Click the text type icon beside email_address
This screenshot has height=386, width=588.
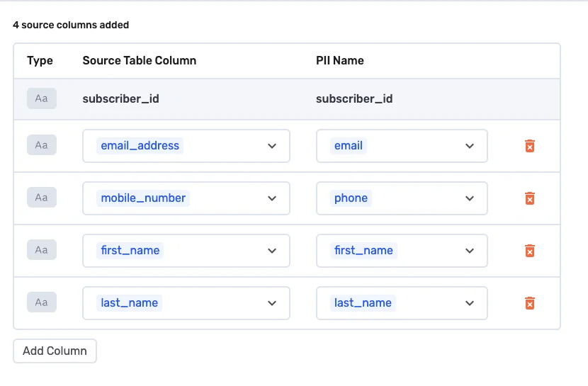click(41, 145)
